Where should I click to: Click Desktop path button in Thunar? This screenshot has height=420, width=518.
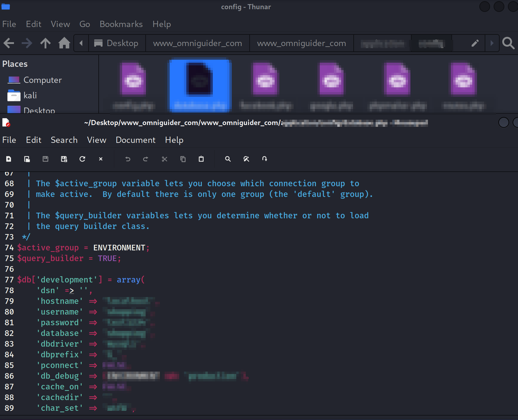pyautogui.click(x=116, y=43)
